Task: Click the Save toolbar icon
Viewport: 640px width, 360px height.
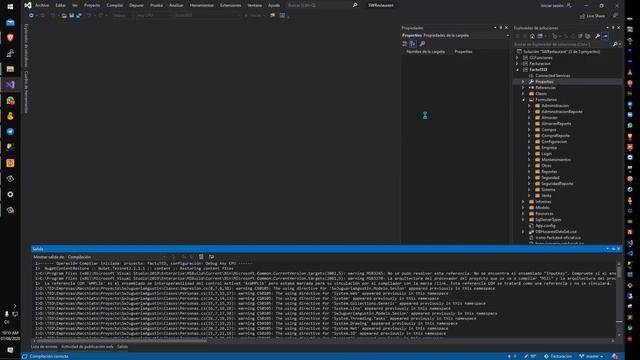Action: (x=71, y=16)
